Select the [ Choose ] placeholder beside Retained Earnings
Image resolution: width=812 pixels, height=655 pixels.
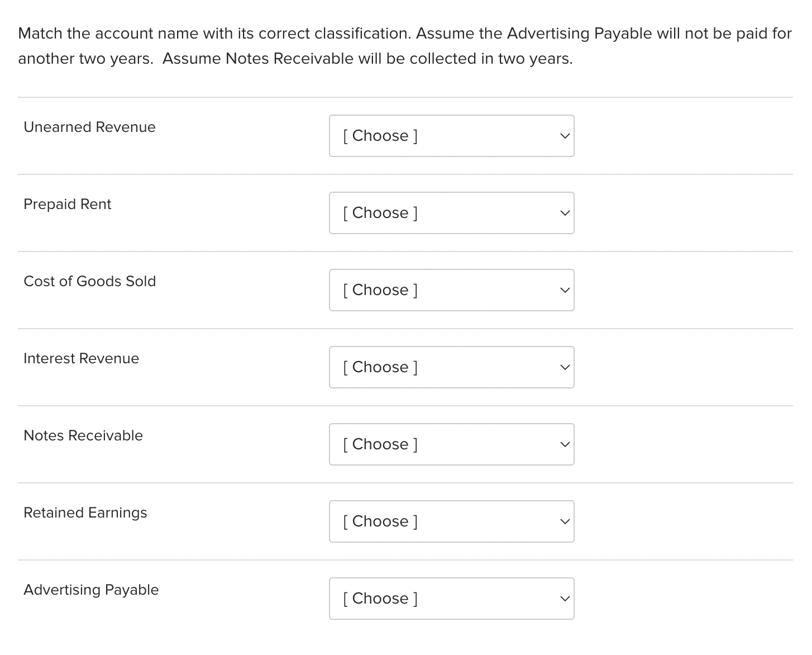tap(380, 521)
